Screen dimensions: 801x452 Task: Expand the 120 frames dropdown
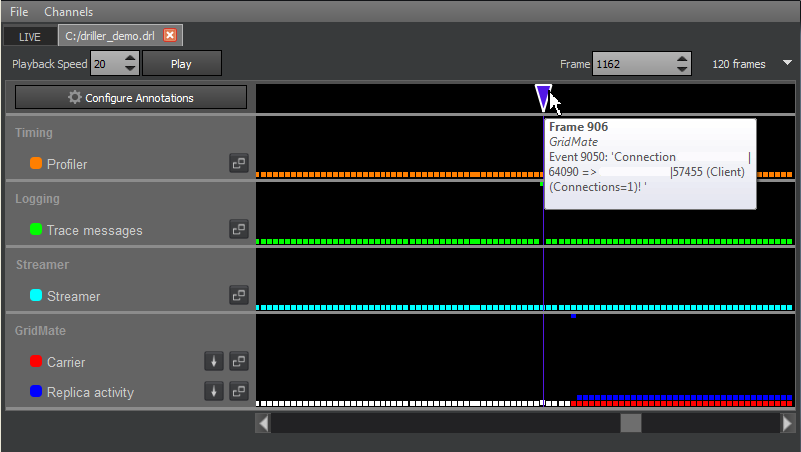click(787, 64)
